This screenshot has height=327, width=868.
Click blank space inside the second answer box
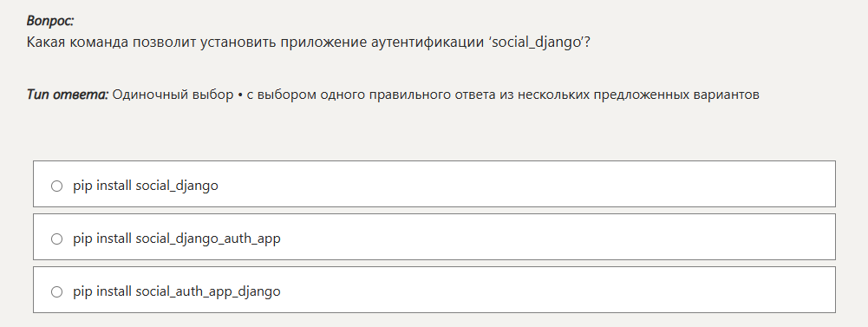pyautogui.click(x=553, y=237)
